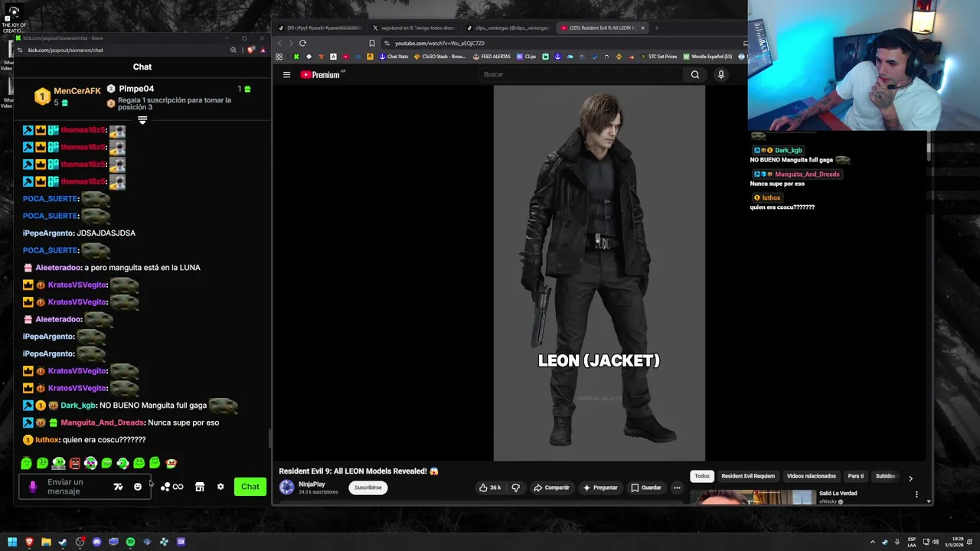
Task: Bookmark the current page icon
Action: [372, 43]
